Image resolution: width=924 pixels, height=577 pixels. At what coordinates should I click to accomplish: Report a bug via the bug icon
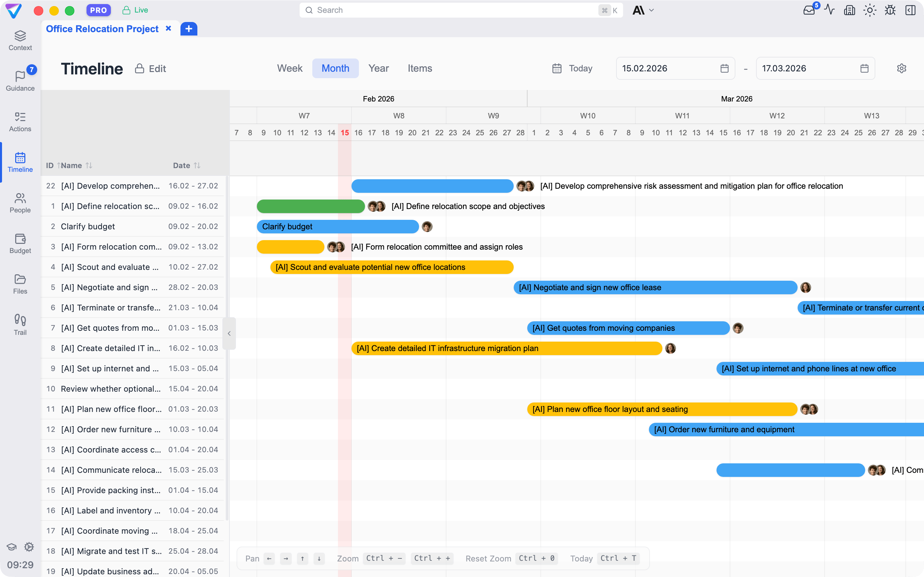pyautogui.click(x=890, y=10)
